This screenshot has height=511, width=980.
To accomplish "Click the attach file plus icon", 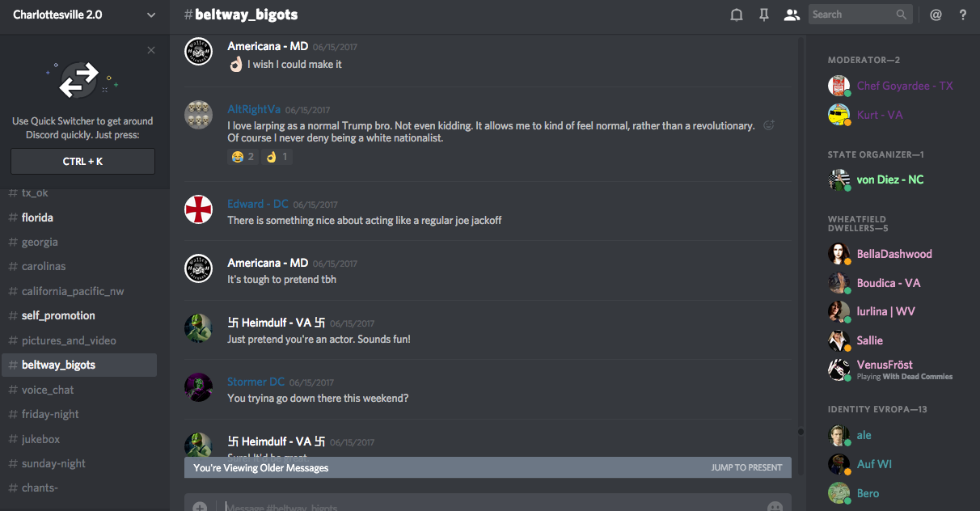I will pyautogui.click(x=200, y=507).
